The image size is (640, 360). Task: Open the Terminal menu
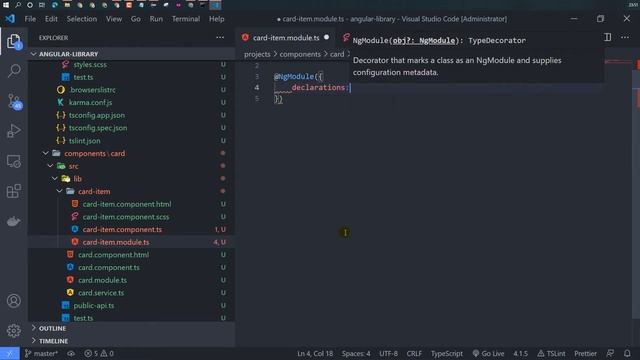point(186,19)
